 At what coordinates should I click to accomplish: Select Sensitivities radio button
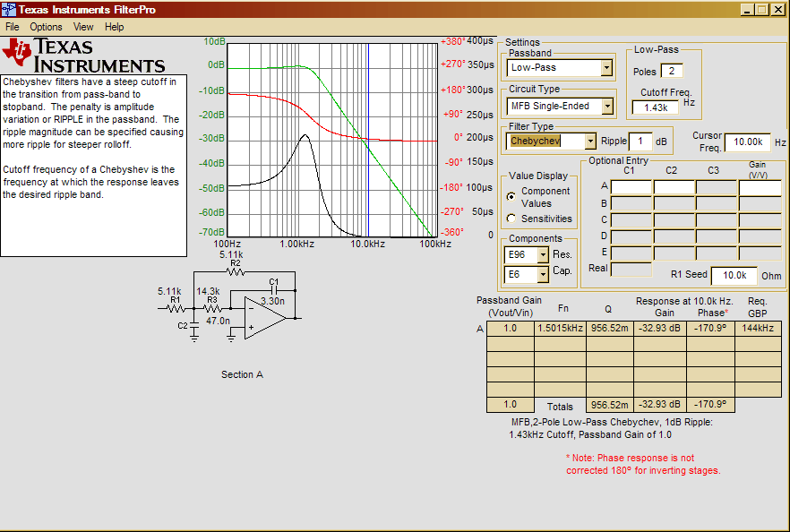(511, 219)
